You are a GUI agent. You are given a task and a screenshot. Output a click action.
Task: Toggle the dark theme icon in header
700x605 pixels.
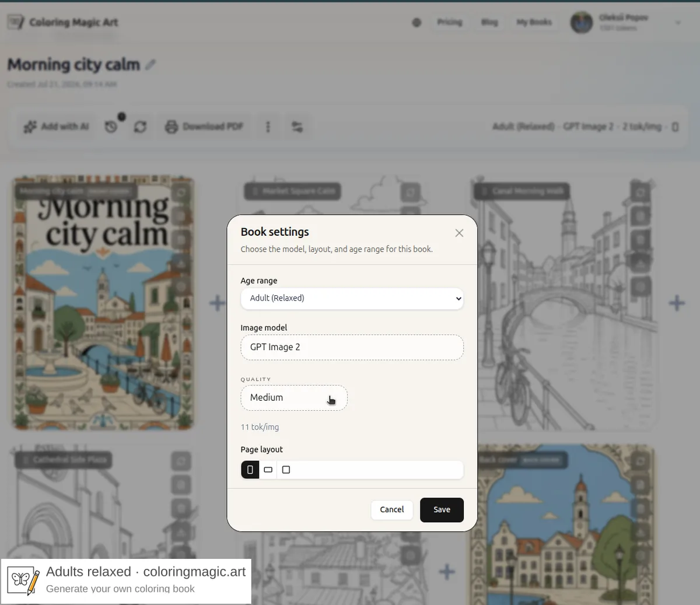click(416, 23)
